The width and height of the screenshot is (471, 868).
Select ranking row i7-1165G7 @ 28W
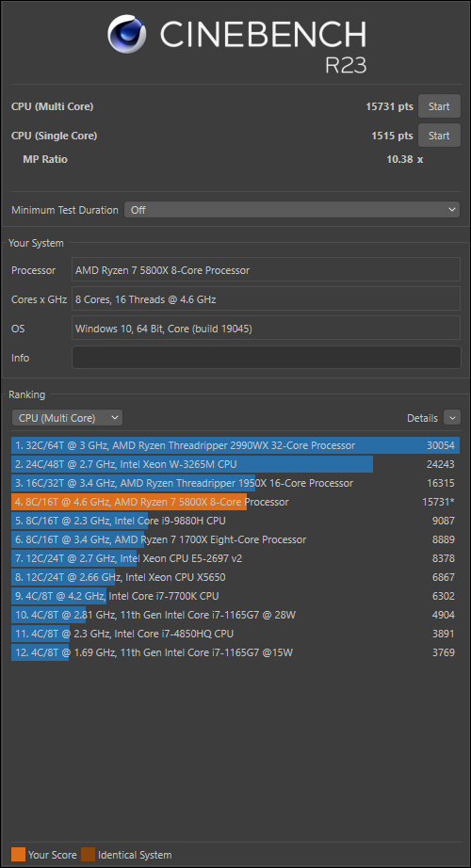point(235,615)
